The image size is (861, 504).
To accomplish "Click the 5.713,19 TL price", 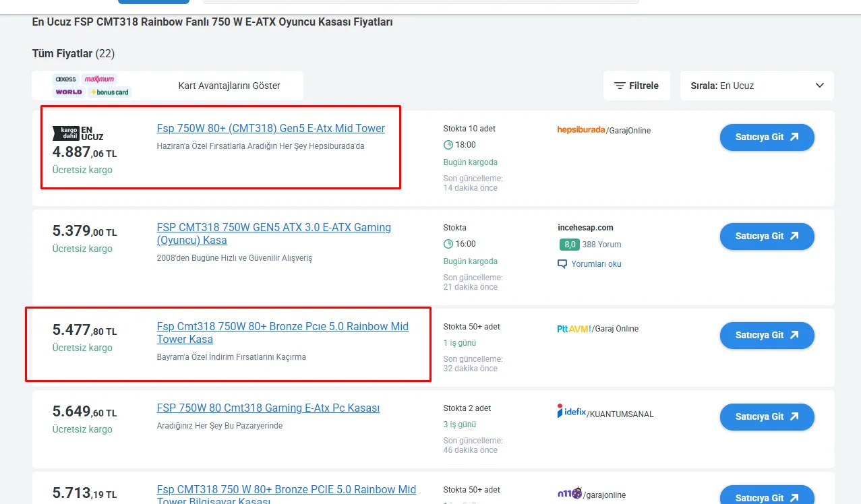I will pos(85,493).
